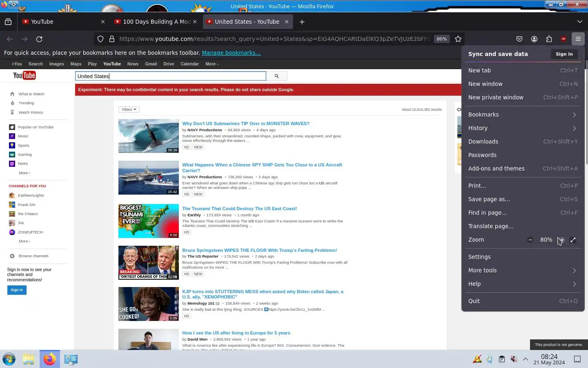Open Trending in the YouTube sidebar
Screen dimensions: 588x368
click(x=26, y=103)
